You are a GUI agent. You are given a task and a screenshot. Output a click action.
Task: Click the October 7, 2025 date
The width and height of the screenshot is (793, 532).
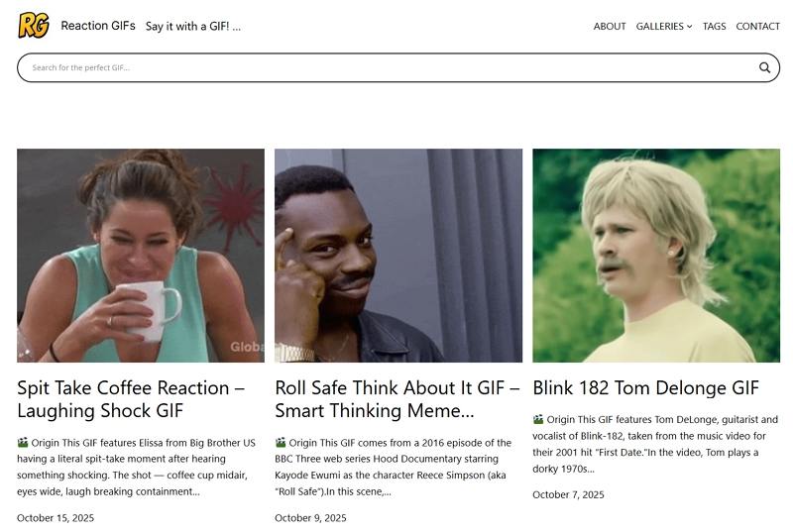(x=568, y=494)
